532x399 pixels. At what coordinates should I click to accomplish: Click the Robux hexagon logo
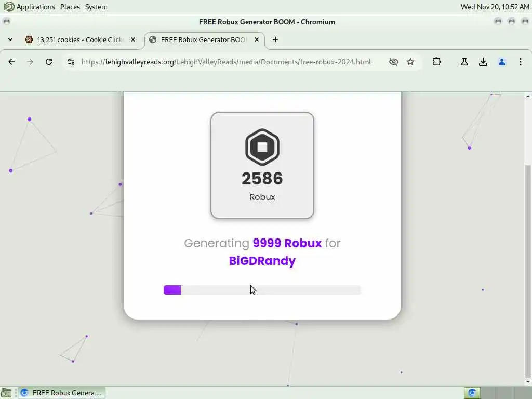click(x=262, y=147)
